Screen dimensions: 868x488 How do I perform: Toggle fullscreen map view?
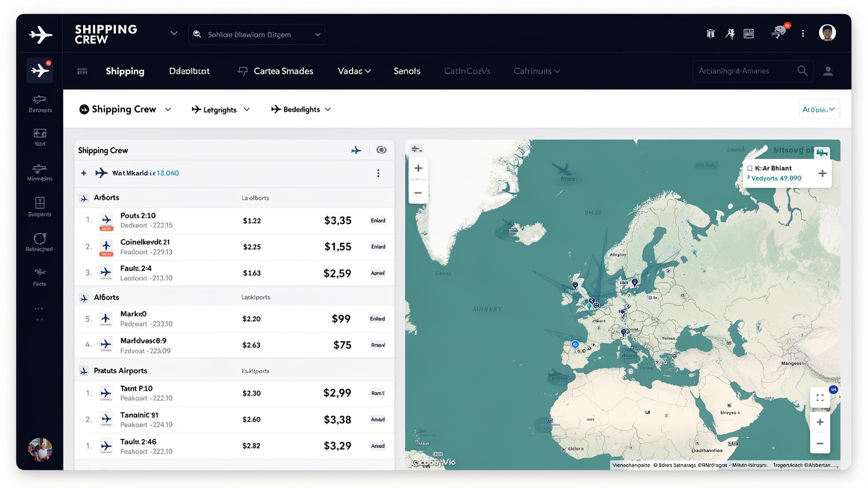pos(820,398)
